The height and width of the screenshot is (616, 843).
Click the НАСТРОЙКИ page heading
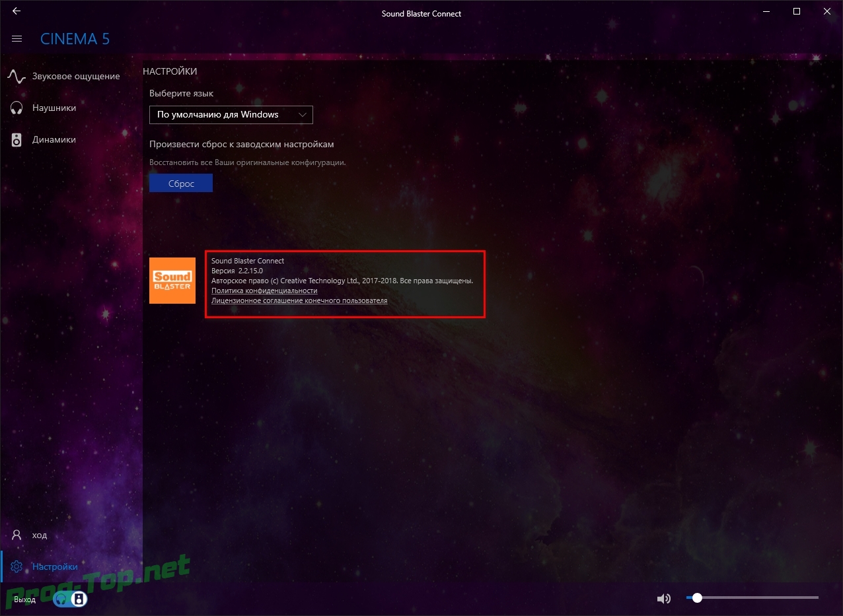(170, 71)
